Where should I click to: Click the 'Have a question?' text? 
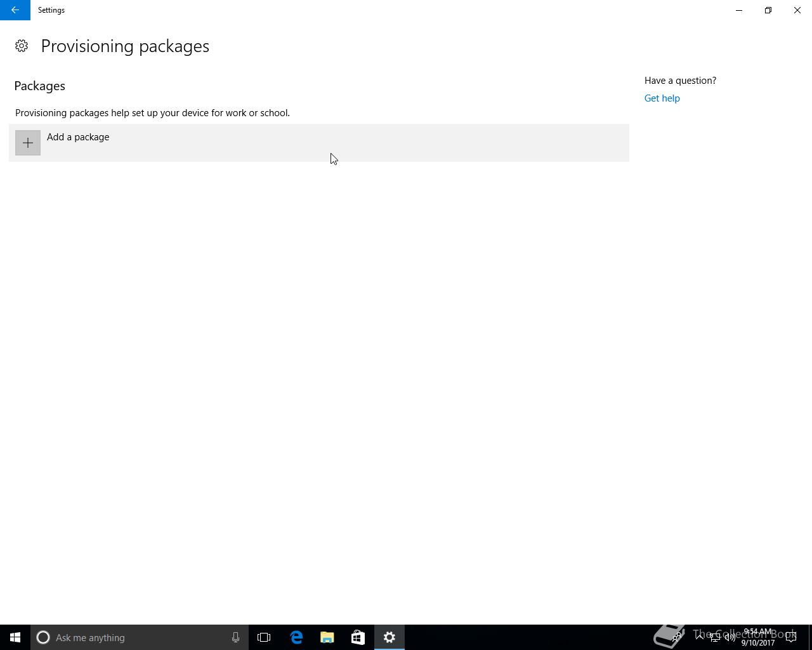click(x=680, y=81)
